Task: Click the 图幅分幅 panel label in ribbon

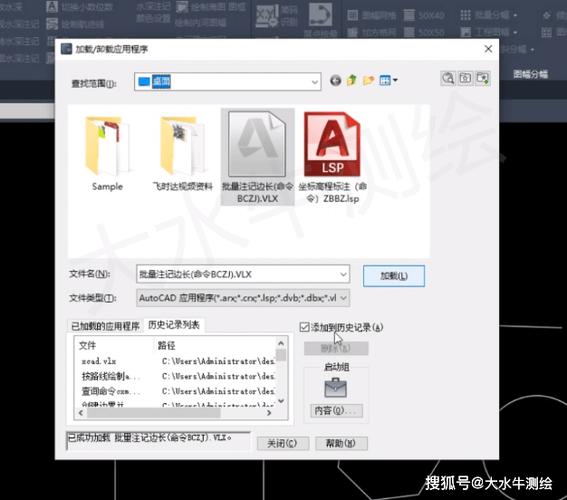Action: pyautogui.click(x=530, y=74)
